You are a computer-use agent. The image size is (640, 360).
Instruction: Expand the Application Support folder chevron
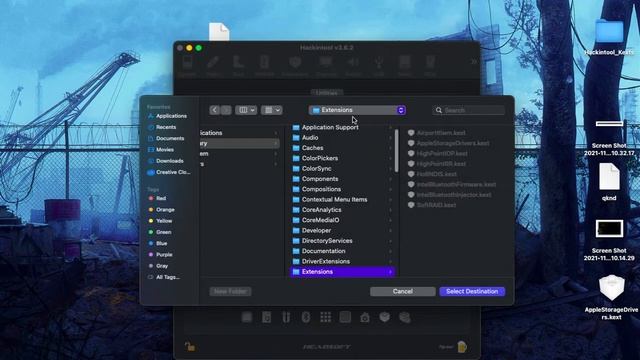(390, 127)
